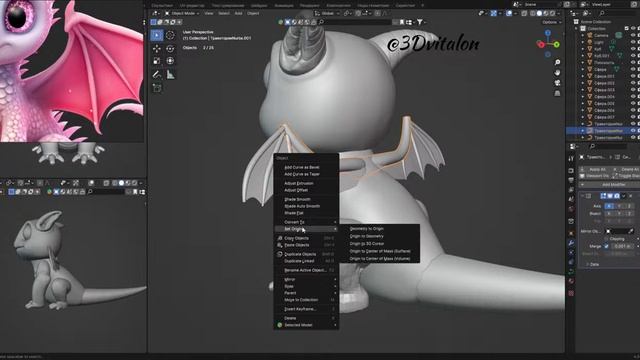Expand the Add Modifier dropdown
The width and height of the screenshot is (640, 360).
point(609,184)
